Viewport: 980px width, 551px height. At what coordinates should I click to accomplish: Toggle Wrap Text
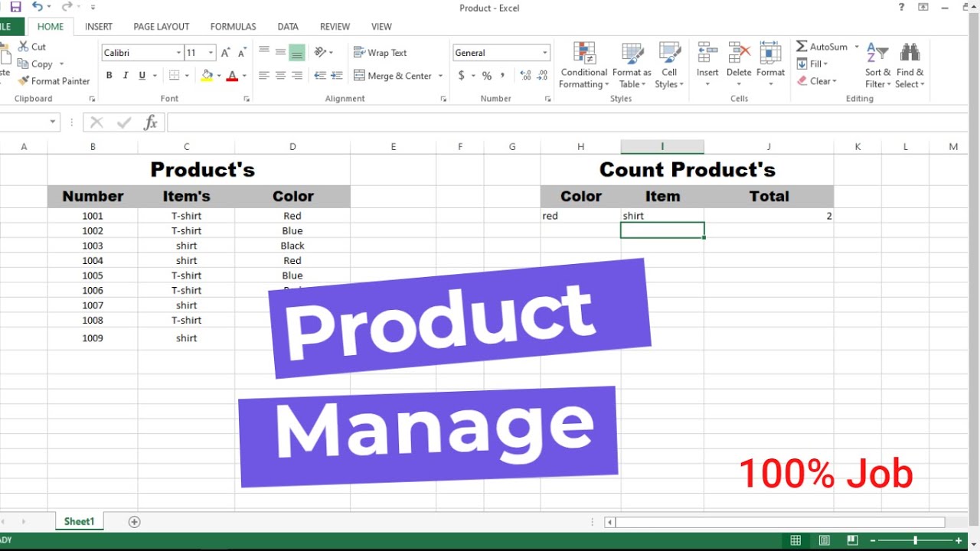[380, 53]
